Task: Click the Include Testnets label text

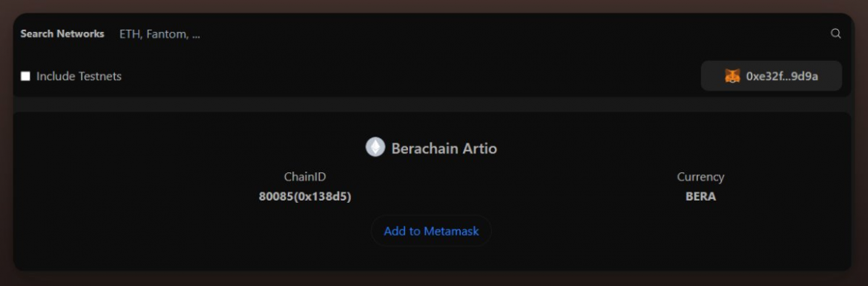Action: pyautogui.click(x=79, y=77)
